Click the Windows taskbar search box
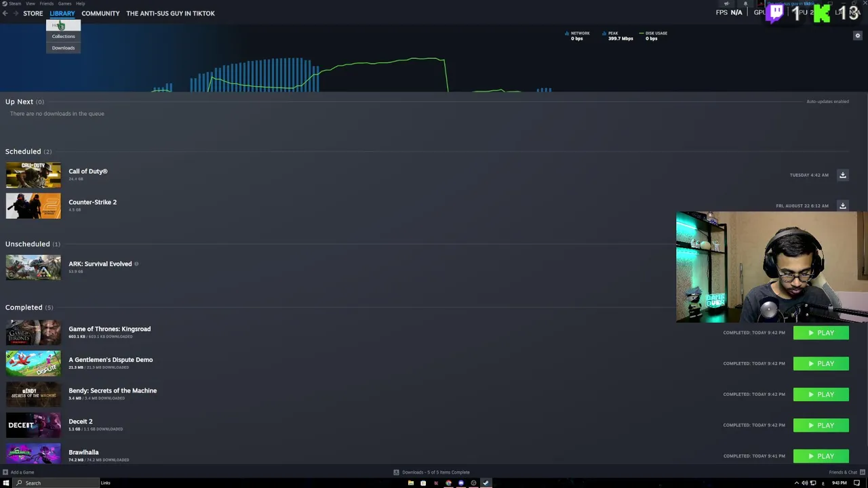The height and width of the screenshot is (488, 868). pyautogui.click(x=57, y=483)
